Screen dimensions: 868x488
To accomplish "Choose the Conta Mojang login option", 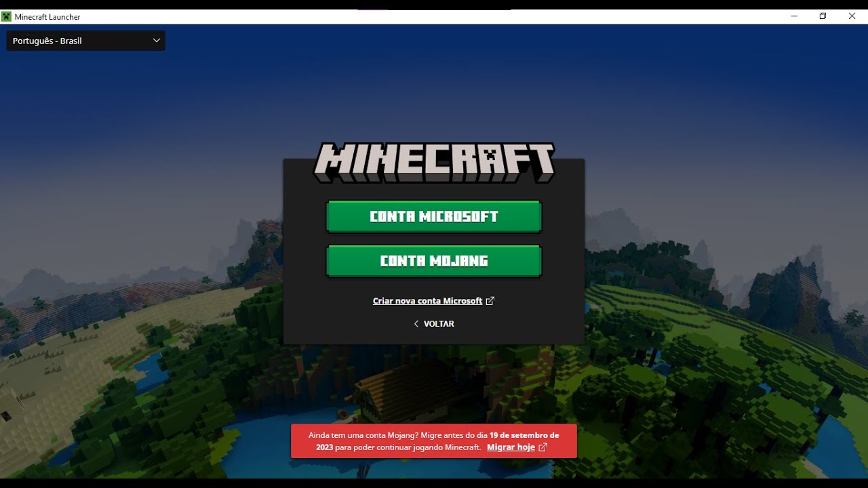I will coord(434,261).
